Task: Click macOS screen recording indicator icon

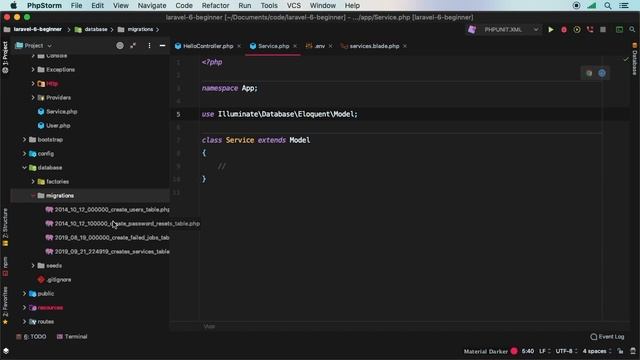Action: (x=576, y=6)
